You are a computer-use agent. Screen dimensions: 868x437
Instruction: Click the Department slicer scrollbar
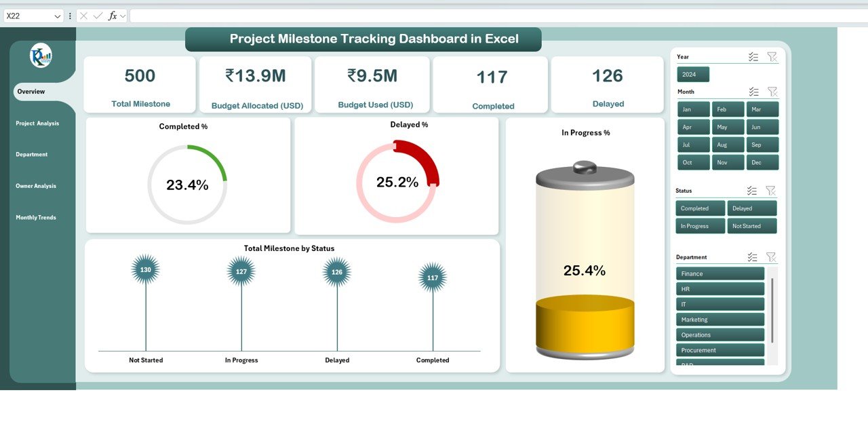click(x=772, y=309)
